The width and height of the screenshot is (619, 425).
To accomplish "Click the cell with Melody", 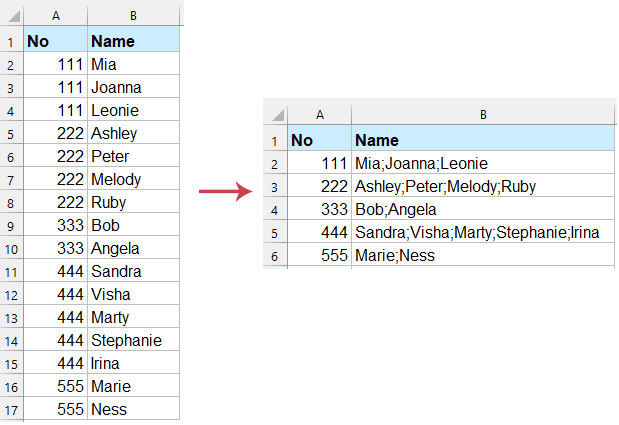I will coord(133,179).
